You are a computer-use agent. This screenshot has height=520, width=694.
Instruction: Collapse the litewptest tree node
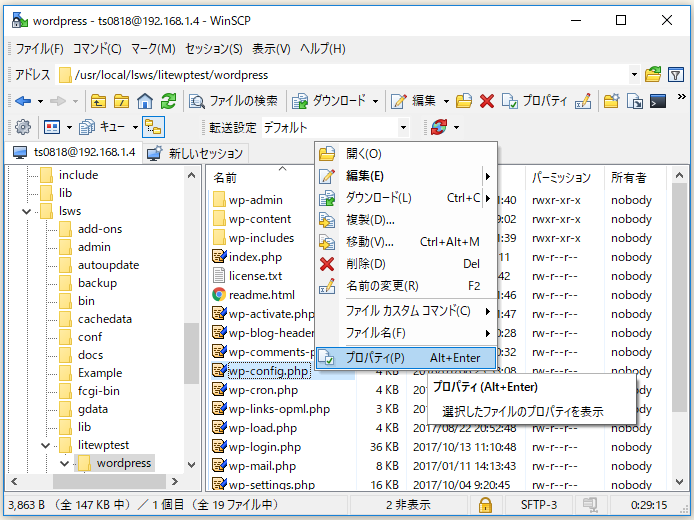click(46, 446)
